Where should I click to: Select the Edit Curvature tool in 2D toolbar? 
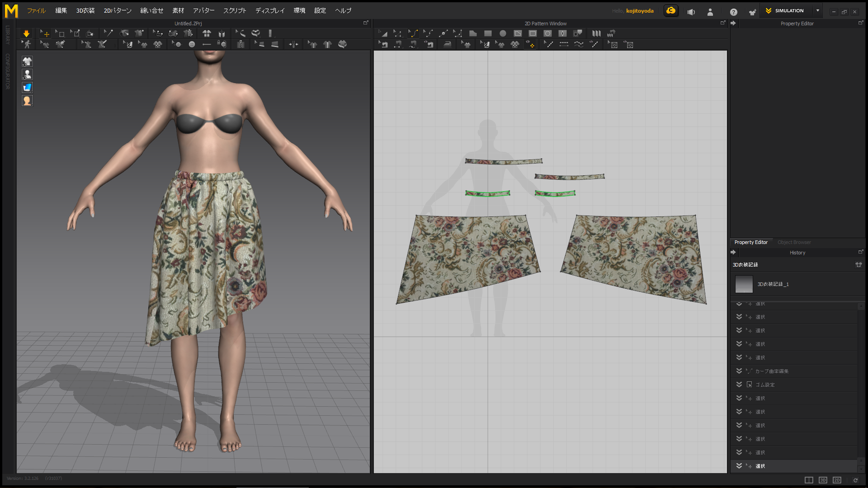click(413, 33)
